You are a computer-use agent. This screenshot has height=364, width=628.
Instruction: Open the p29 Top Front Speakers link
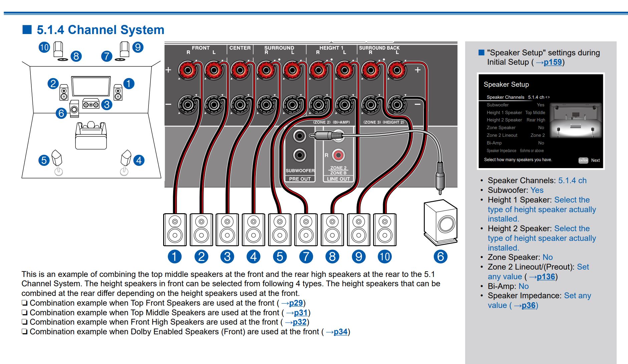tap(296, 303)
